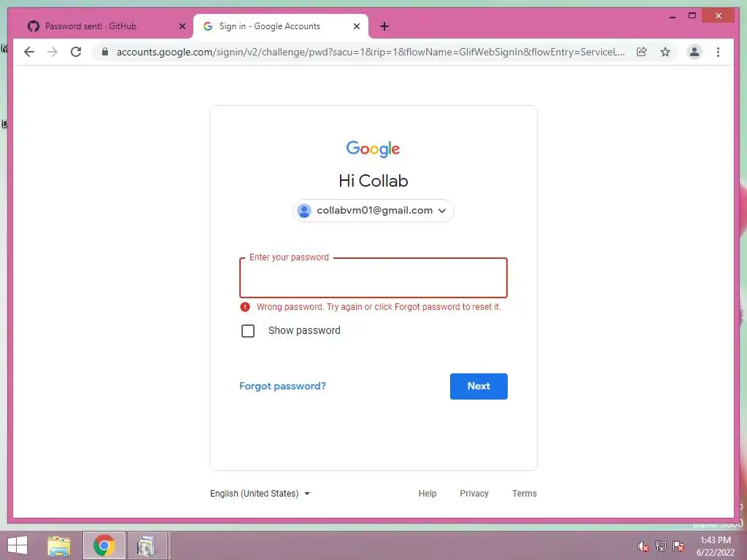Open the third pinned taskbar application

[147, 545]
